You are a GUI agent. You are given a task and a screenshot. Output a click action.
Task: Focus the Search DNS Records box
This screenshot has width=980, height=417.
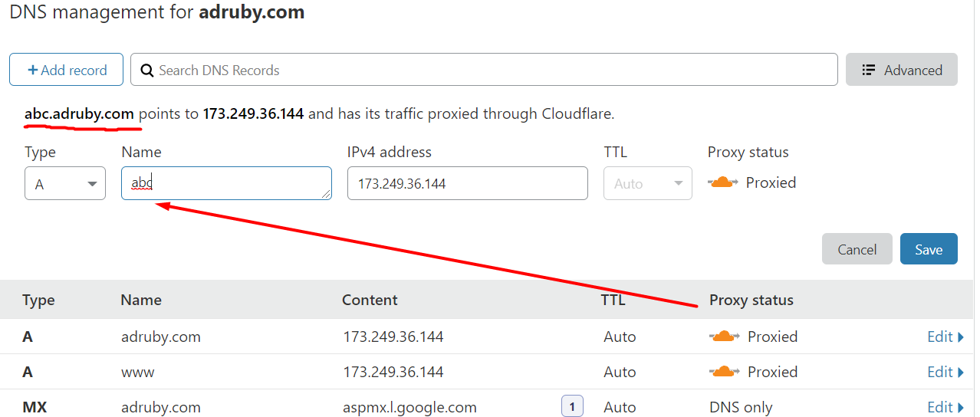(x=491, y=71)
